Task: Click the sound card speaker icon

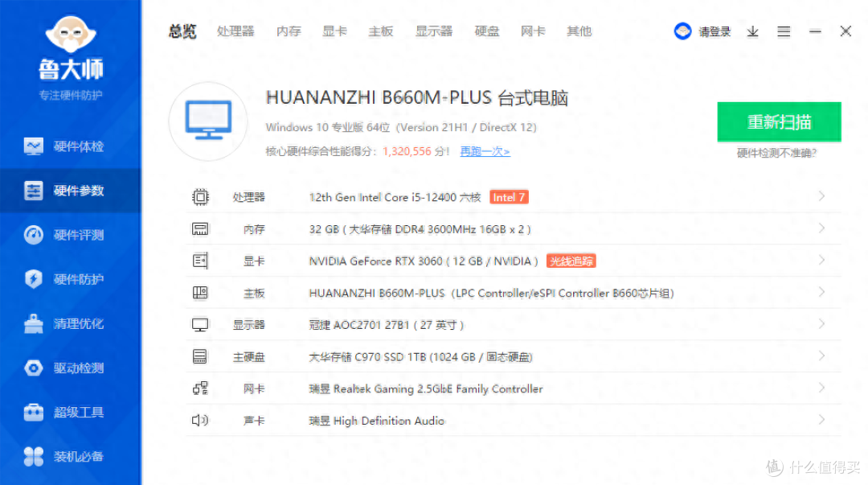Action: point(200,420)
